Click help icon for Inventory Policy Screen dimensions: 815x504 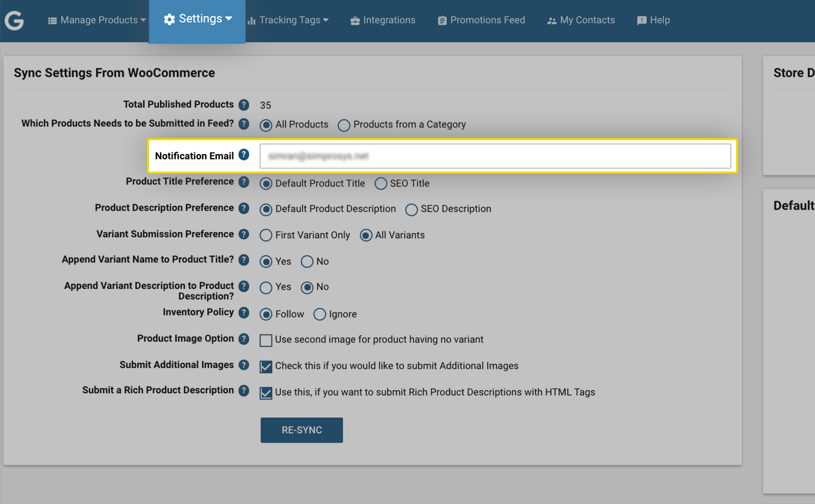click(x=244, y=313)
